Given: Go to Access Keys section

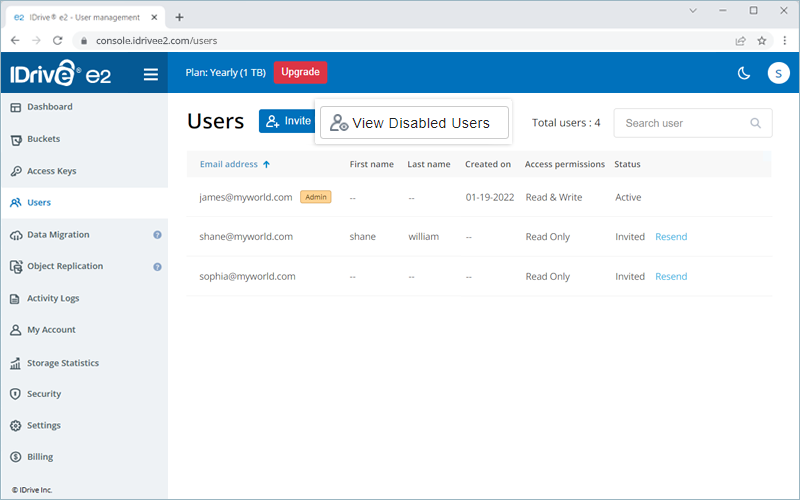Looking at the screenshot, I should click(x=51, y=171).
